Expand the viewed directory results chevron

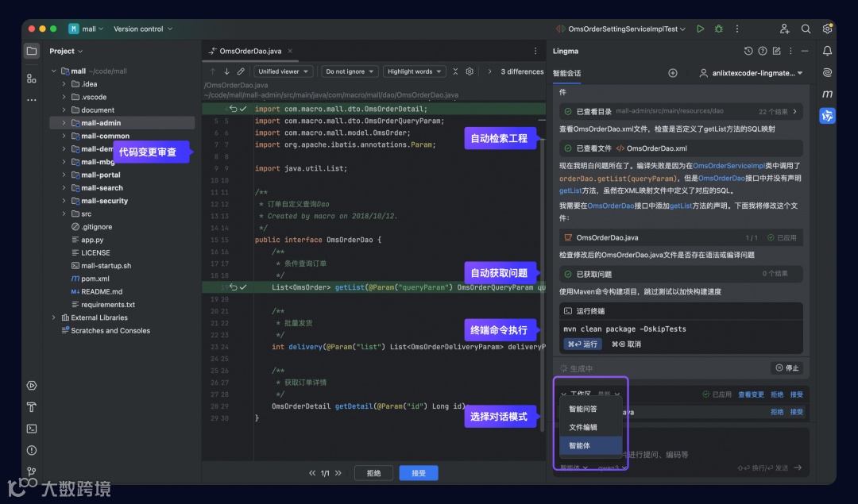[794, 111]
